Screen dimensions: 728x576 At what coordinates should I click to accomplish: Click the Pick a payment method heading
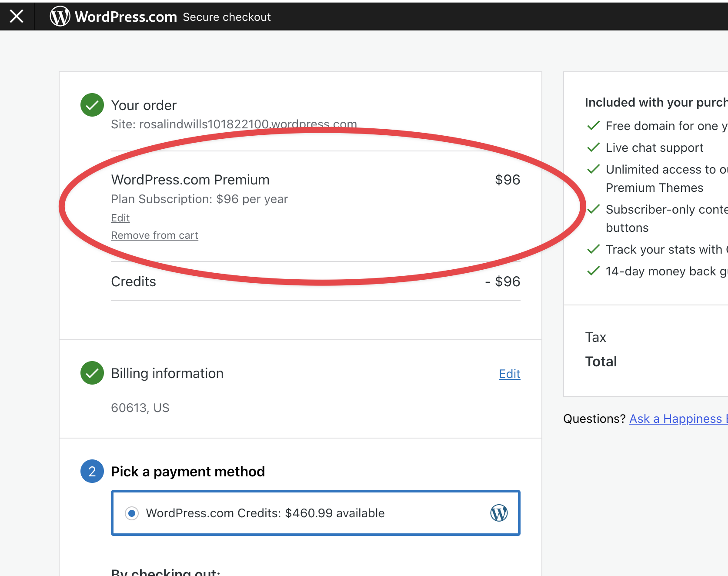click(x=188, y=471)
